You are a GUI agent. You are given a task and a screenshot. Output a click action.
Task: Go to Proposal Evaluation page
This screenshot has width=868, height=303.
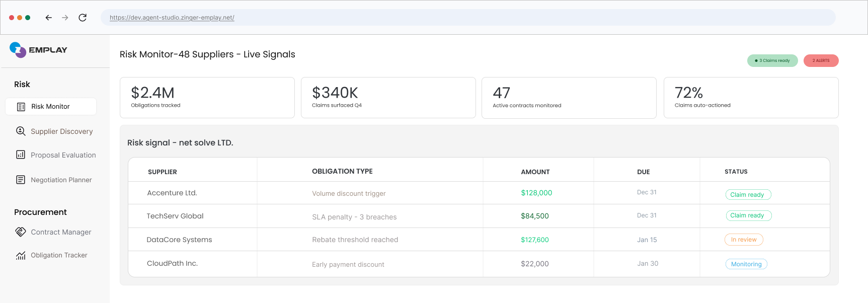[x=63, y=155]
